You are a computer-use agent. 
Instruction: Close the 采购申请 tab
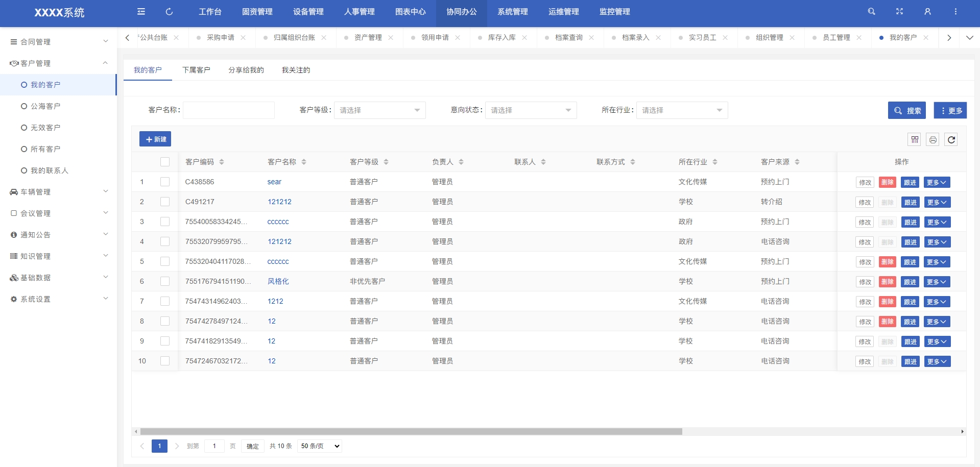[x=243, y=38]
